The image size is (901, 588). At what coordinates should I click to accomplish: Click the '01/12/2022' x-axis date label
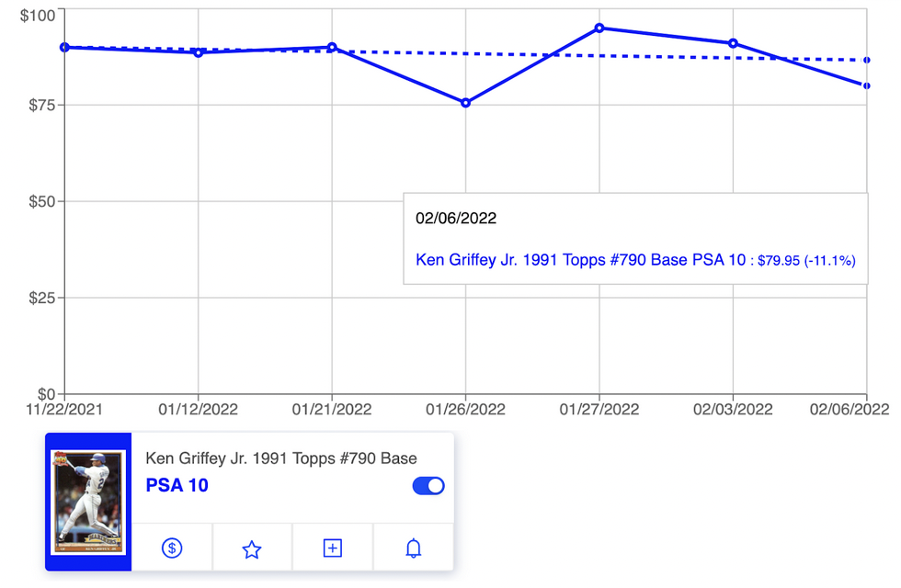pyautogui.click(x=199, y=410)
